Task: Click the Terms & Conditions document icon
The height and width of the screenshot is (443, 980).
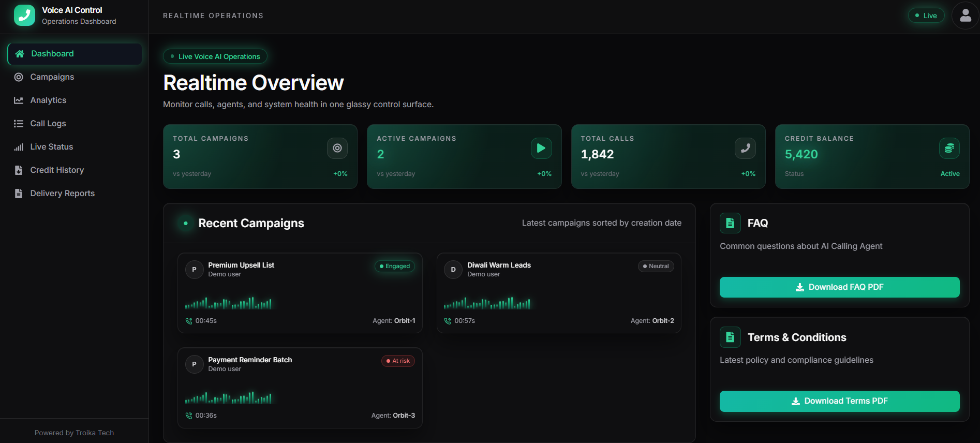Action: point(730,337)
